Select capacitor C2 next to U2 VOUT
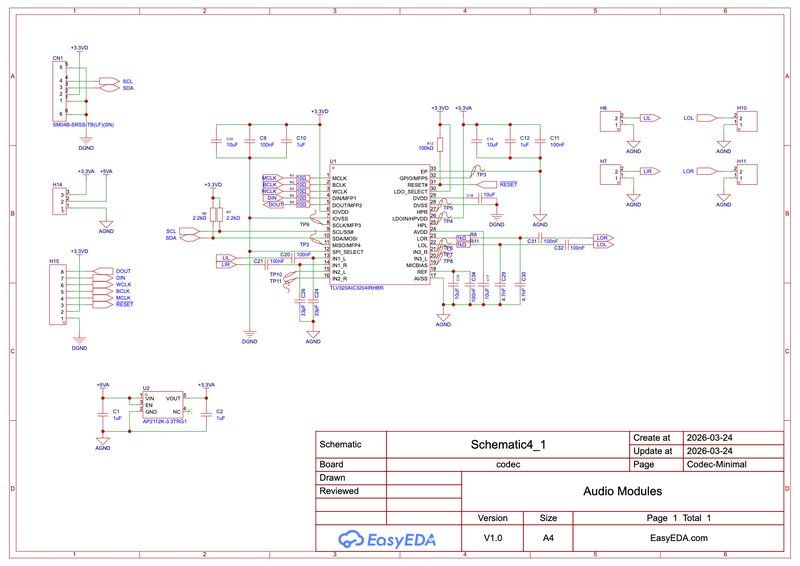 tap(207, 414)
